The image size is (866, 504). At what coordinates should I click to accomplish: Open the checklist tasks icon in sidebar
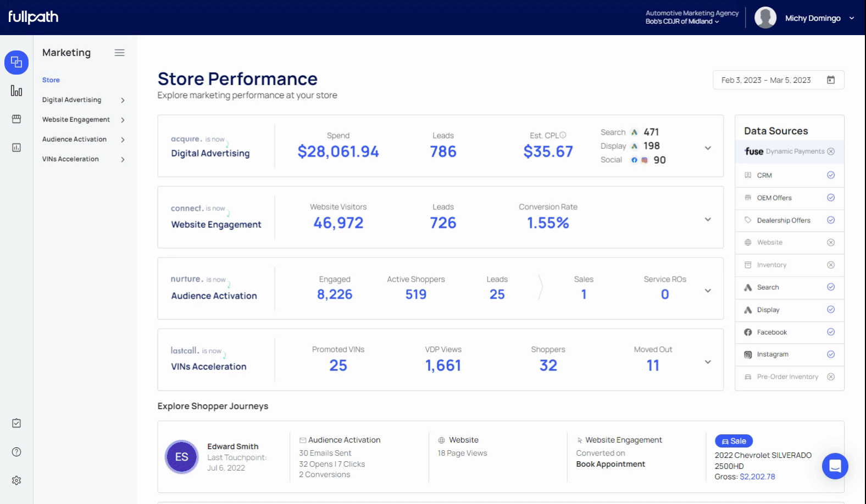coord(16,423)
